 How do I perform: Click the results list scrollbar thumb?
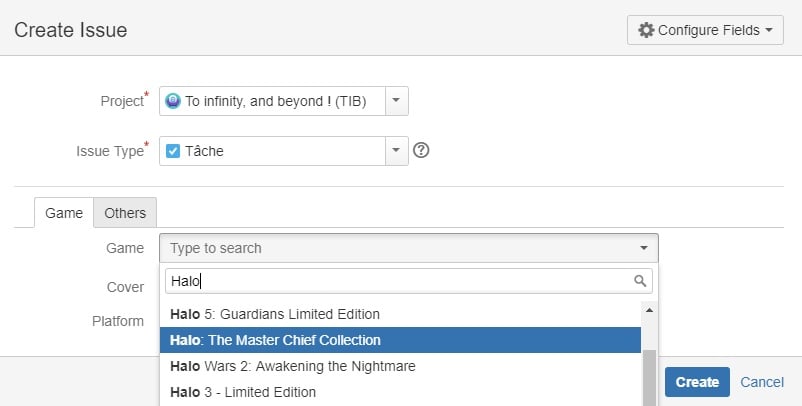pyautogui.click(x=649, y=378)
